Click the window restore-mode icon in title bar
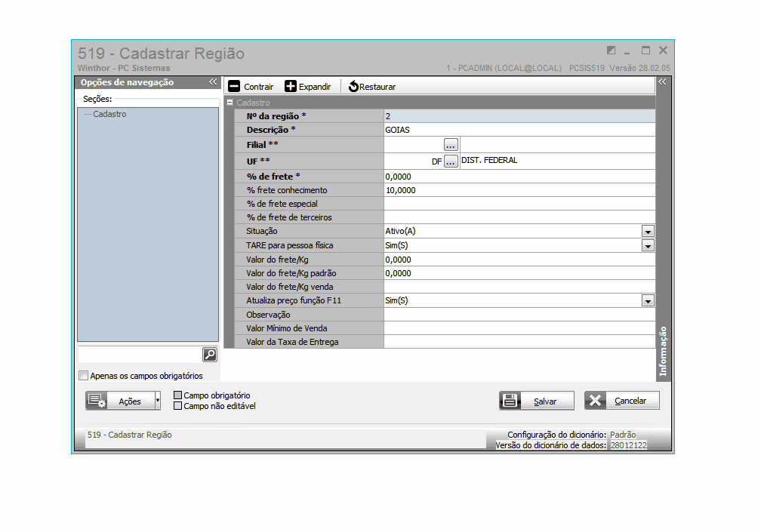This screenshot has height=532, width=761. 611,51
